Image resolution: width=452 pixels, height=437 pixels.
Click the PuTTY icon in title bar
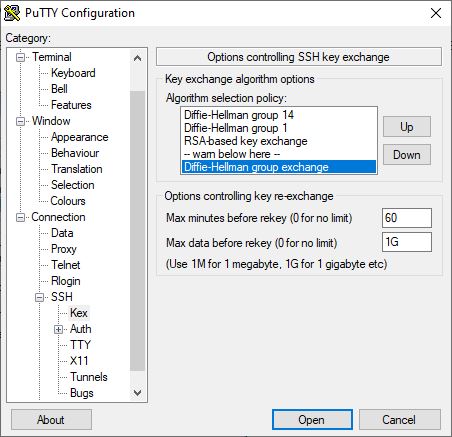click(x=12, y=13)
